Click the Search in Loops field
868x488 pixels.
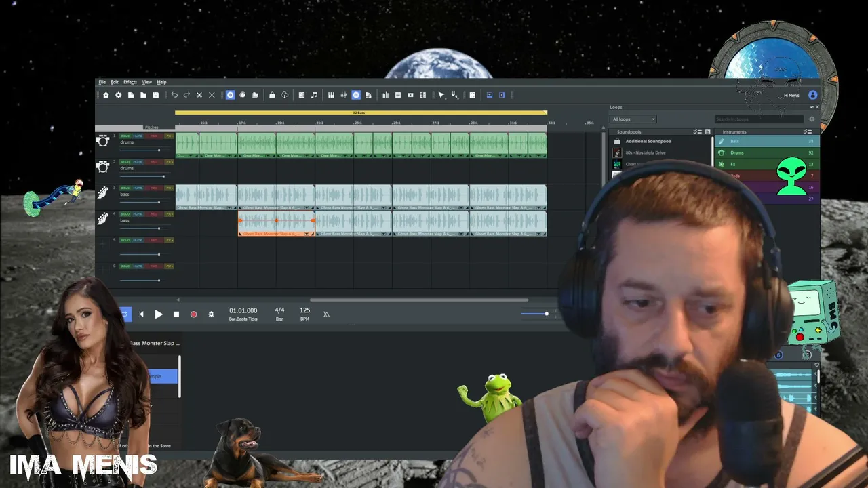point(758,119)
